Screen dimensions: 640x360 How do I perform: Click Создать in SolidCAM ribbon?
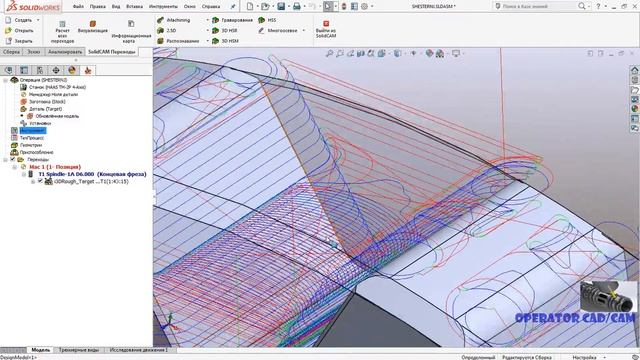[18, 20]
